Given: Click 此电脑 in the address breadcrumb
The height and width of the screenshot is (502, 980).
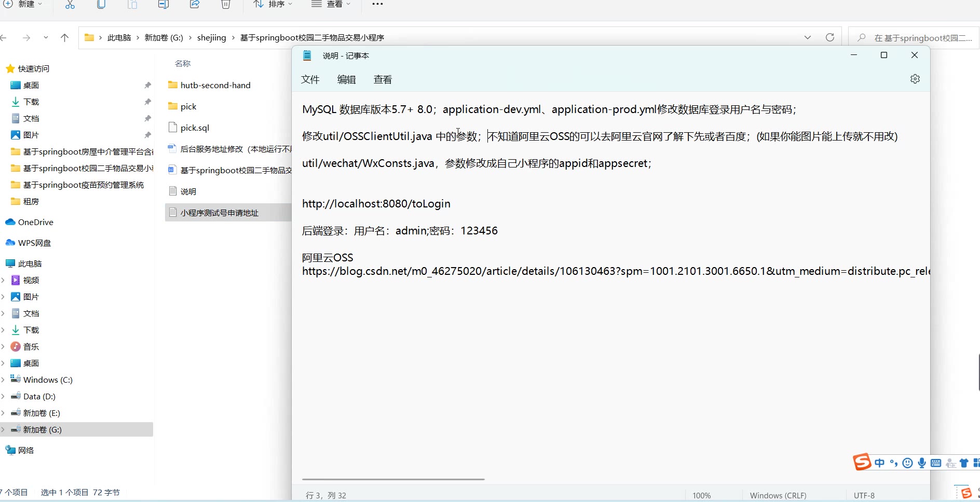Looking at the screenshot, I should (x=119, y=38).
